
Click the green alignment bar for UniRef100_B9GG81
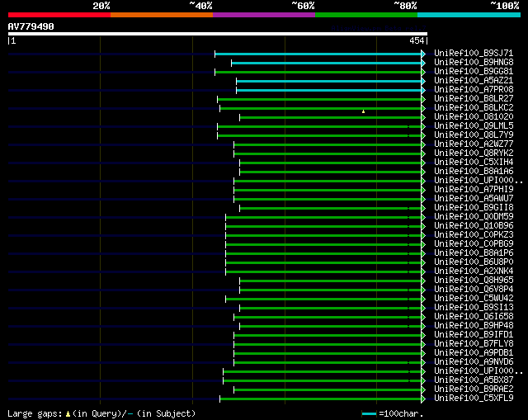tap(318, 72)
